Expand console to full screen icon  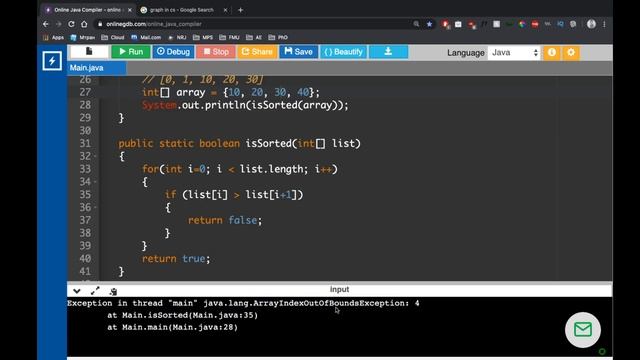click(x=95, y=291)
